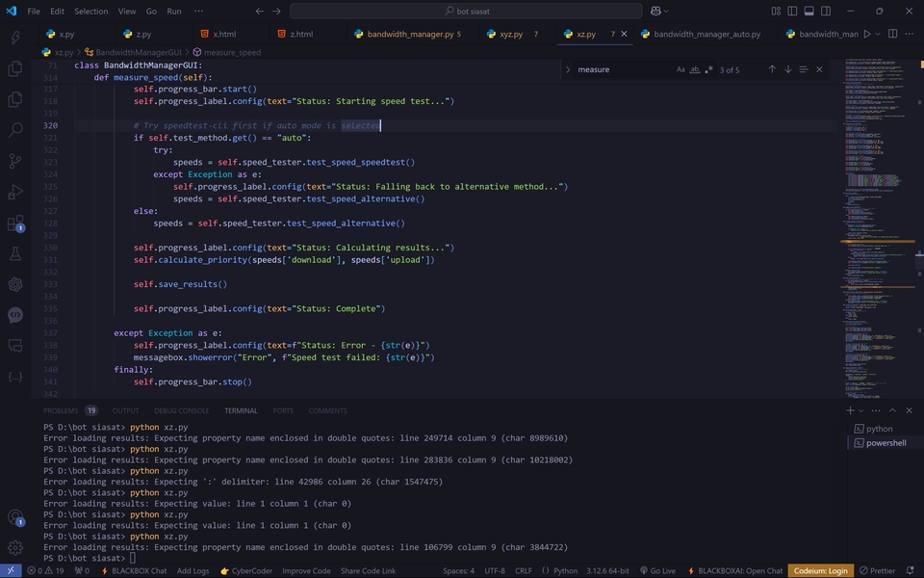Open the Search view in activity bar

[x=15, y=130]
